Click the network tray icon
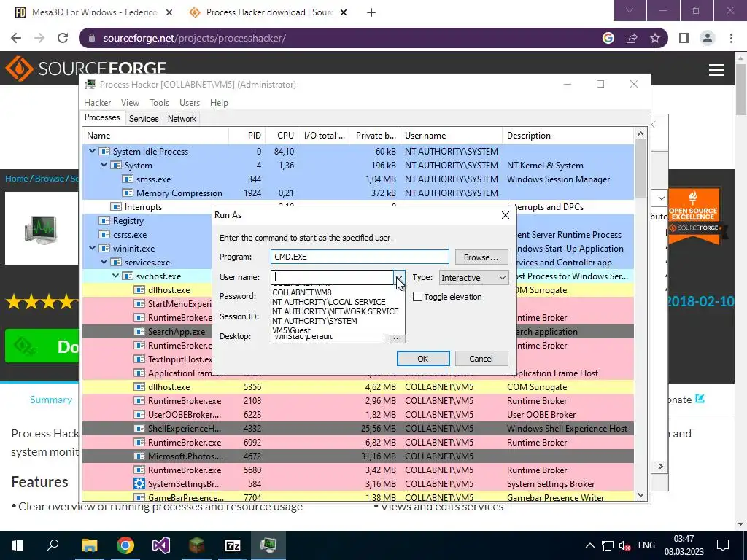 (607, 545)
